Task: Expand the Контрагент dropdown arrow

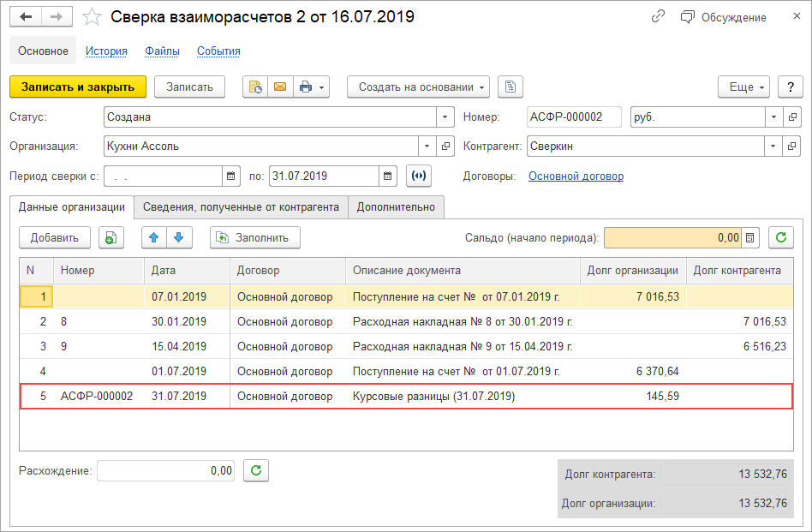Action: pos(773,146)
